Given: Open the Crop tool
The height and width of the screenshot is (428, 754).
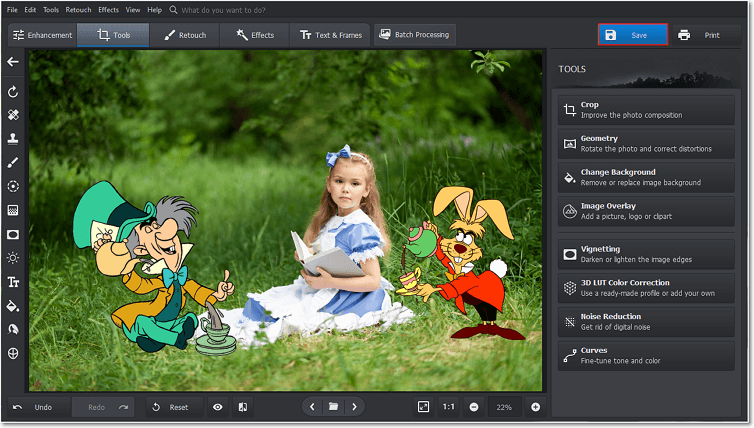Looking at the screenshot, I should (x=646, y=110).
